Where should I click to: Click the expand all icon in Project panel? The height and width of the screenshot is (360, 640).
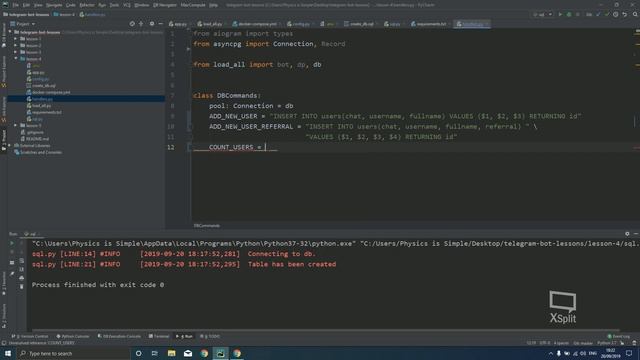[141, 24]
